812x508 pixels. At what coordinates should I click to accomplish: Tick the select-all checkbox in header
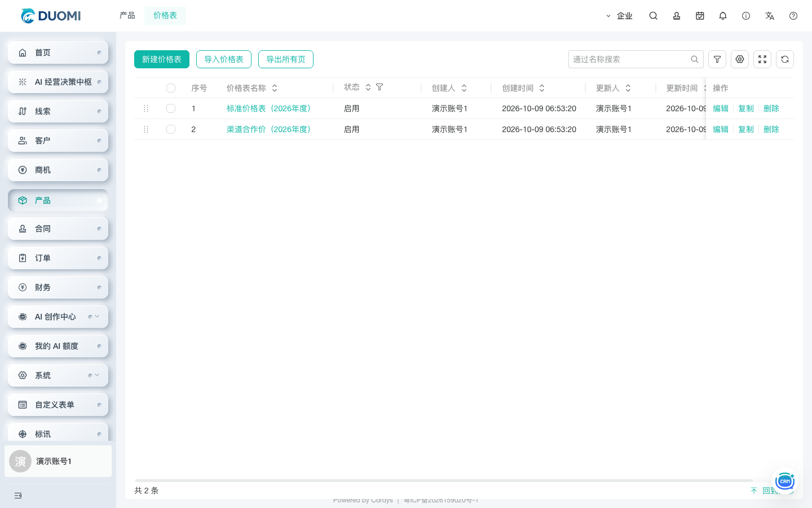click(x=171, y=88)
